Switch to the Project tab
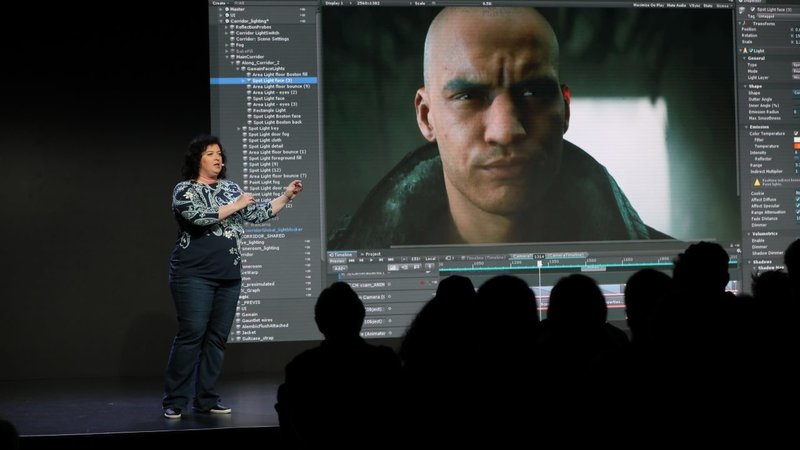The width and height of the screenshot is (800, 450). [370, 254]
